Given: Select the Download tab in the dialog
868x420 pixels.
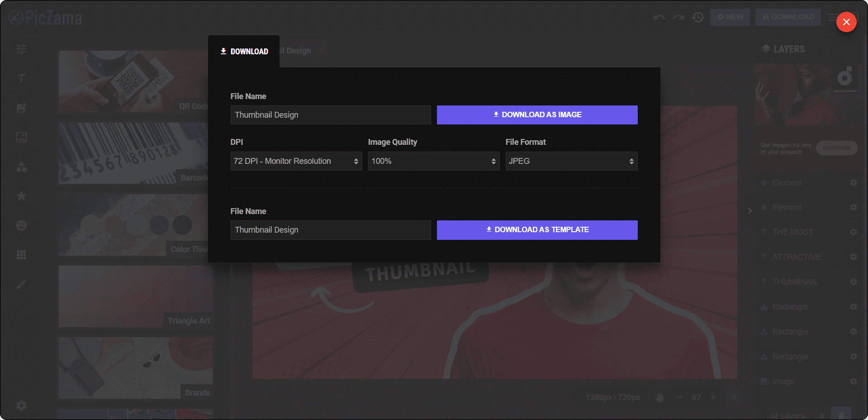Looking at the screenshot, I should coord(244,52).
